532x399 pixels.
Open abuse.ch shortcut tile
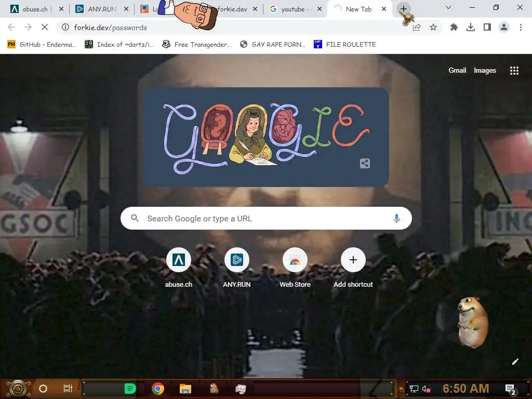[x=179, y=268]
